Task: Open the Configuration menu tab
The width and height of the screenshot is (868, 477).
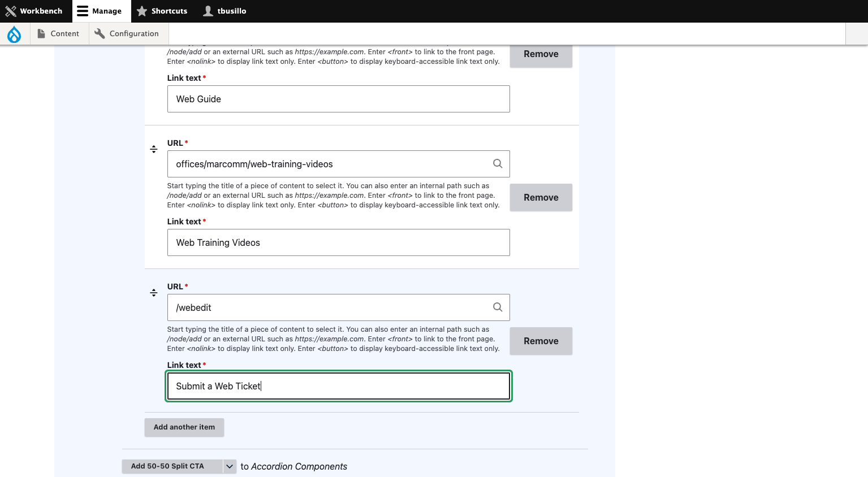Action: (127, 34)
